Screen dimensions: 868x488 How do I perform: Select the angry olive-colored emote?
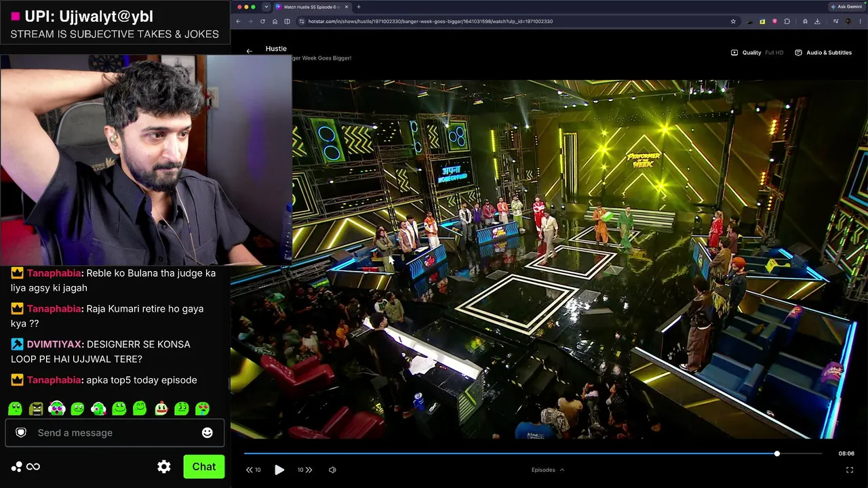(36, 409)
